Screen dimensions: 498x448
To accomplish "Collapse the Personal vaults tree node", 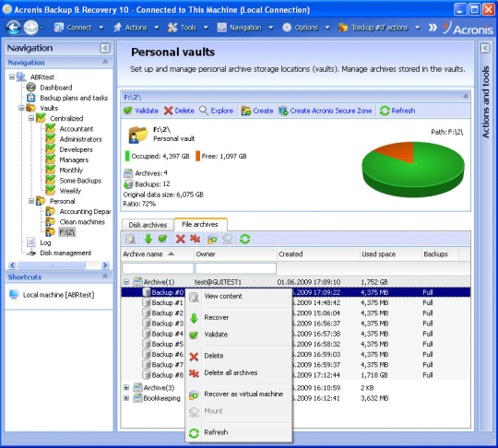I will click(31, 201).
